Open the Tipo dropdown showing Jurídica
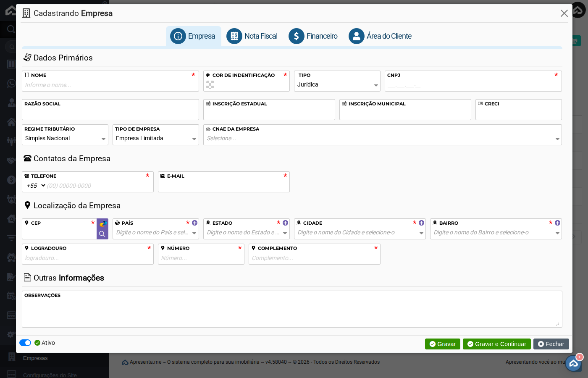The width and height of the screenshot is (588, 378). tap(337, 85)
